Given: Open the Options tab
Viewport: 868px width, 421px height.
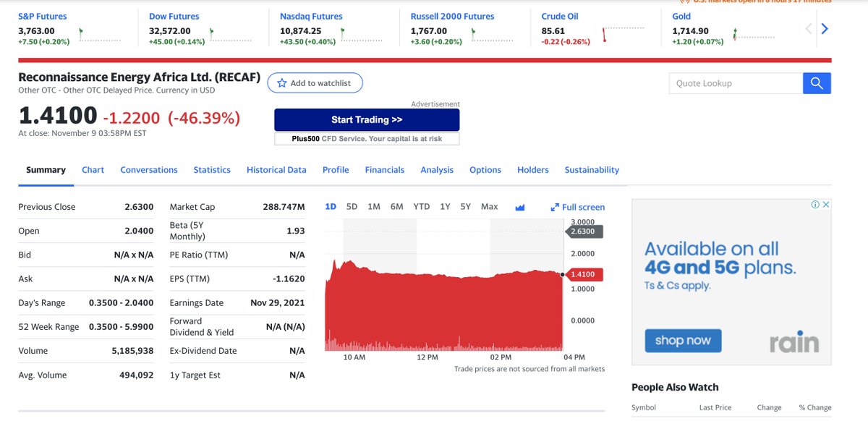Looking at the screenshot, I should pyautogui.click(x=485, y=170).
